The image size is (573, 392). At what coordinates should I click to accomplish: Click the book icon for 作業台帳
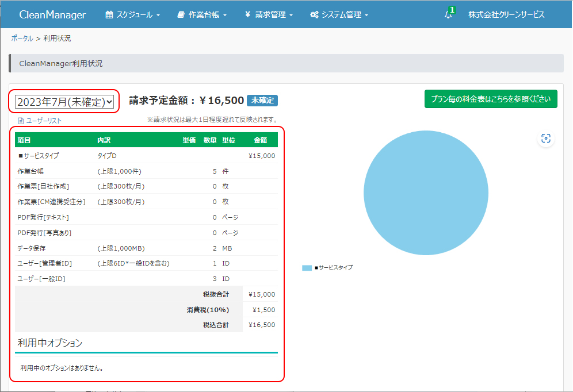(181, 15)
